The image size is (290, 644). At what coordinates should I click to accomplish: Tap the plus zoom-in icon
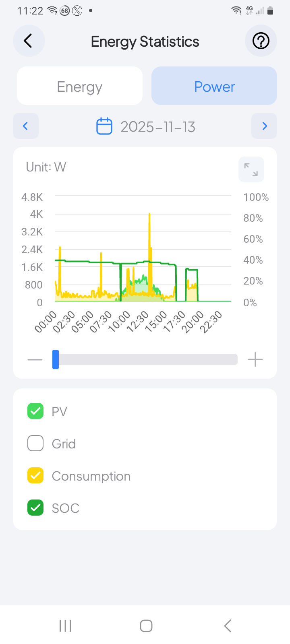click(255, 359)
